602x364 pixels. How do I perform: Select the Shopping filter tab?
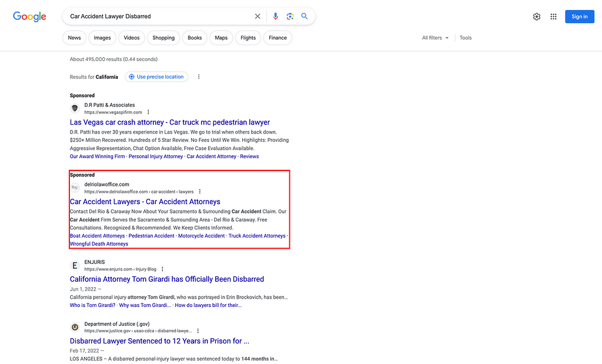pos(163,38)
